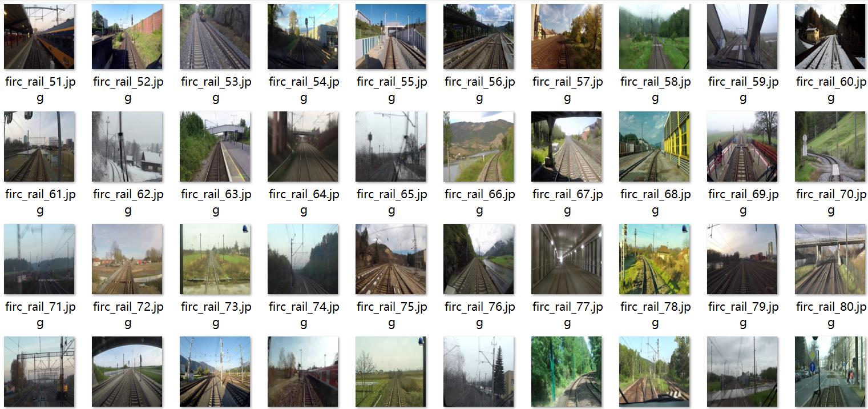Click the firc_rail_53.jpg file name label
The height and width of the screenshot is (409, 868).
pos(216,90)
